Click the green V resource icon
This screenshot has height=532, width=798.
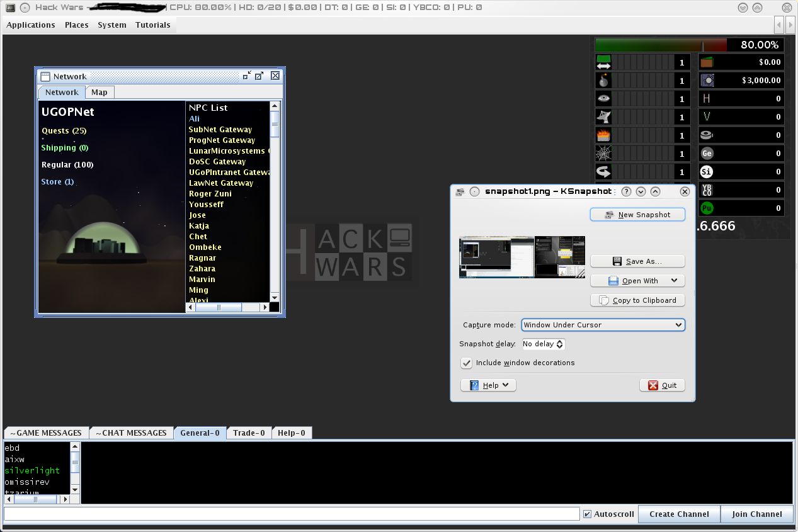pos(707,117)
